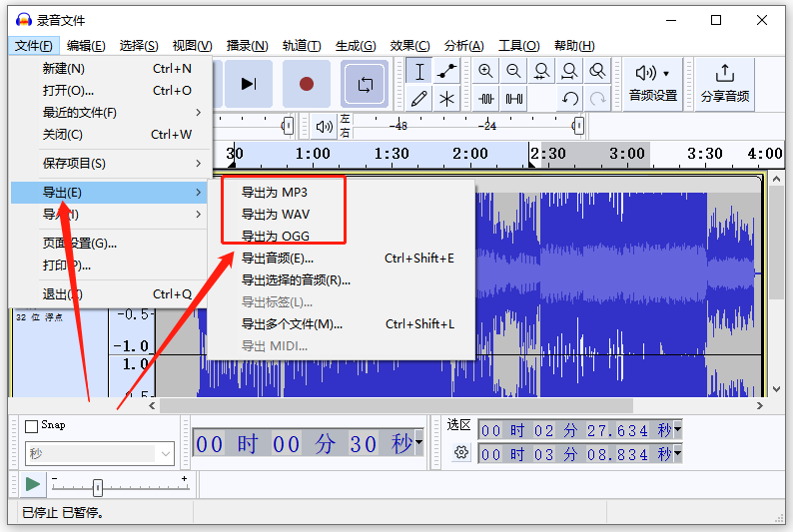Start recording with the red record button
Screen dimensions: 793x532
pos(307,84)
